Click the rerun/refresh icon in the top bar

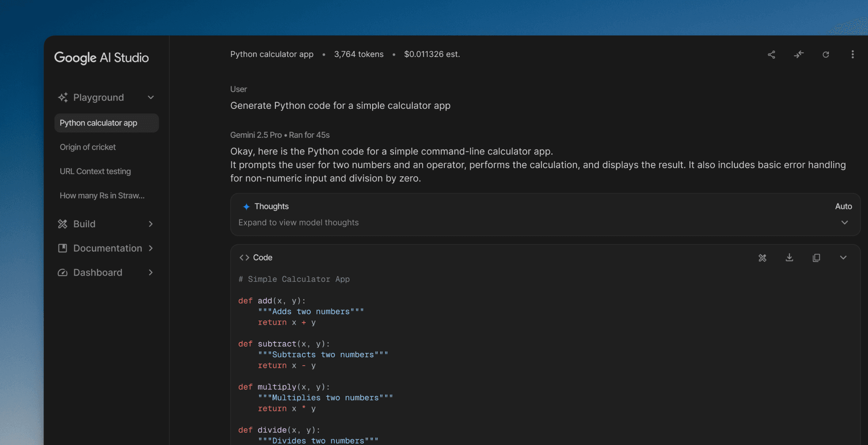click(x=826, y=54)
